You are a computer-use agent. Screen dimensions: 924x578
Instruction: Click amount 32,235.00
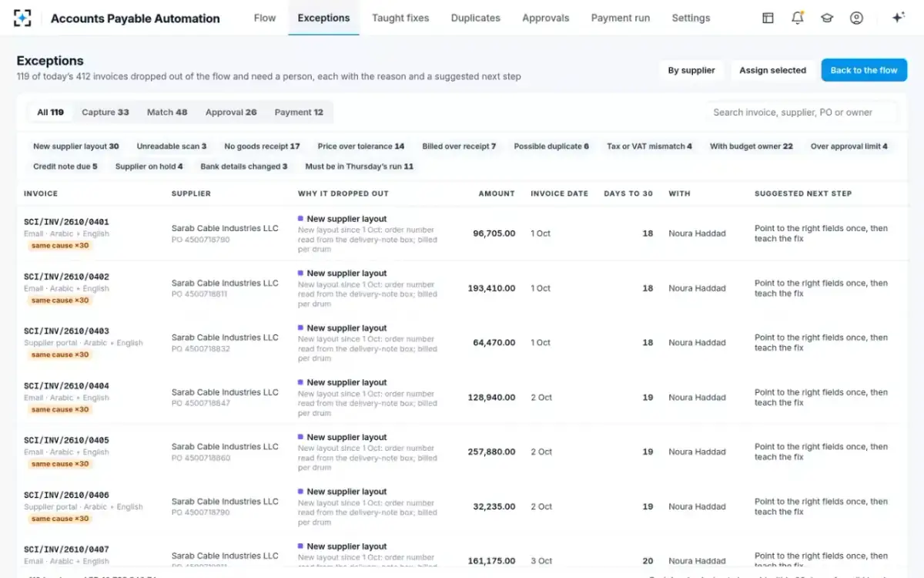494,507
